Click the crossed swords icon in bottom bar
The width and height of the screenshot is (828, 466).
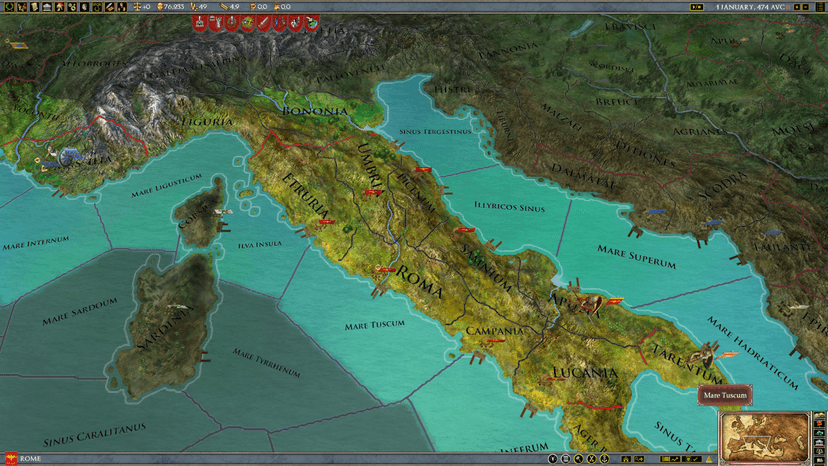(591, 459)
